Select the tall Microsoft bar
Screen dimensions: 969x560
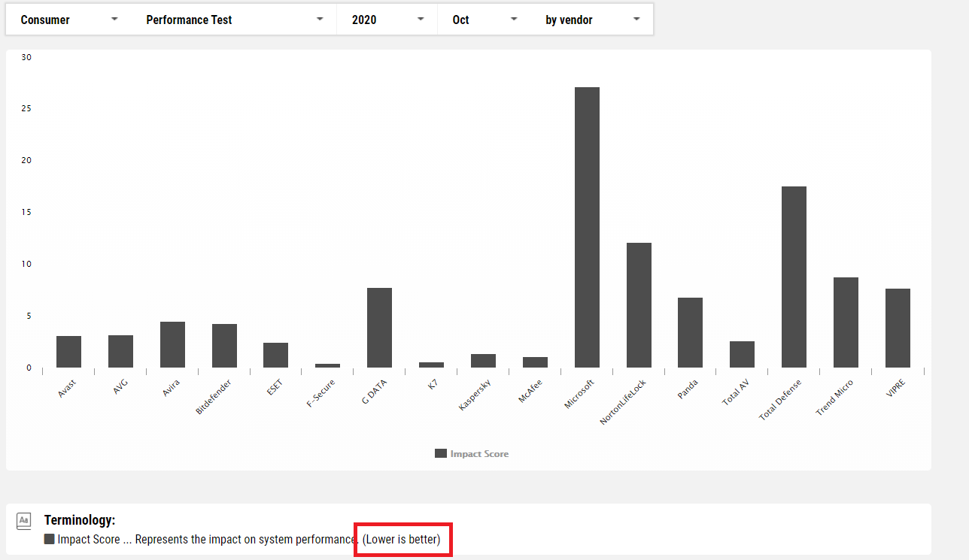coord(587,227)
